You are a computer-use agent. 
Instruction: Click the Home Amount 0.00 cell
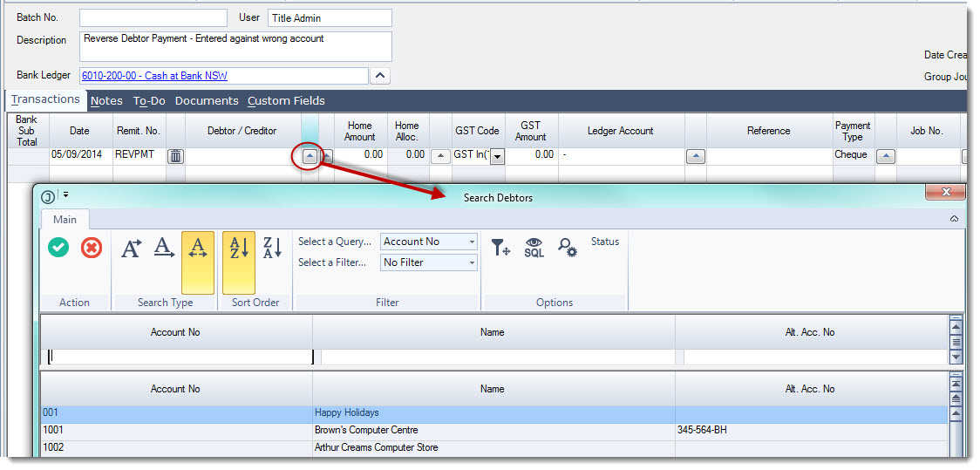coord(361,155)
